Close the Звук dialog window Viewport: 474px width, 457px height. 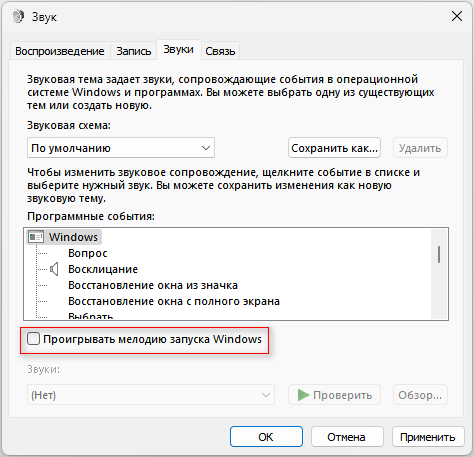(457, 16)
